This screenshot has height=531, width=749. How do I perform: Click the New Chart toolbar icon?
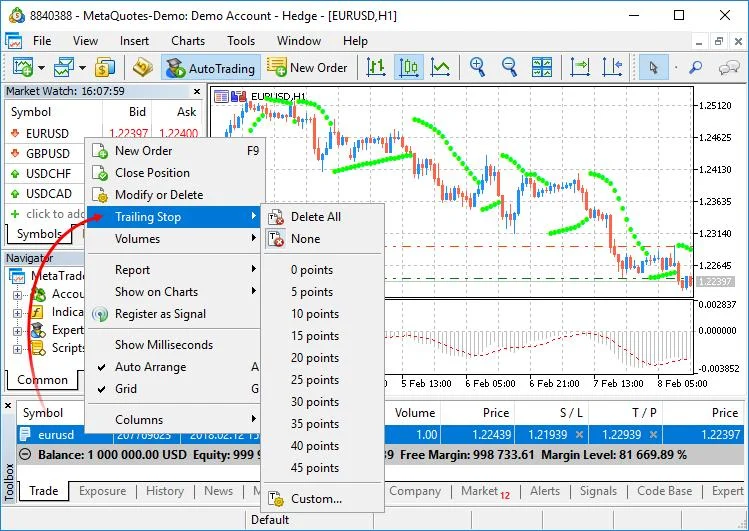(22, 67)
